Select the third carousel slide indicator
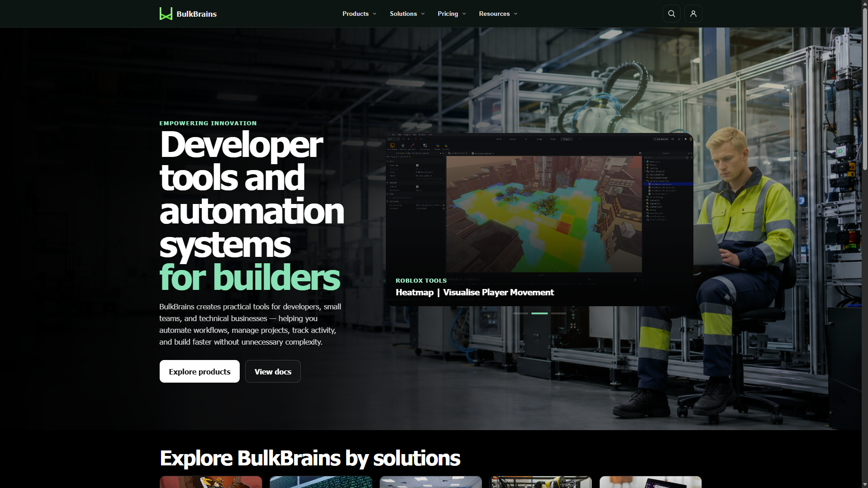868x488 pixels. coord(559,313)
